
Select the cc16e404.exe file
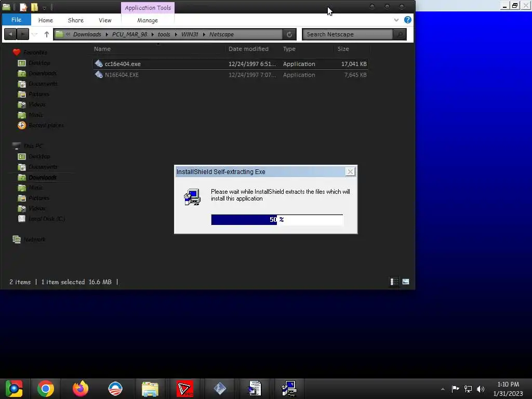pyautogui.click(x=230, y=64)
